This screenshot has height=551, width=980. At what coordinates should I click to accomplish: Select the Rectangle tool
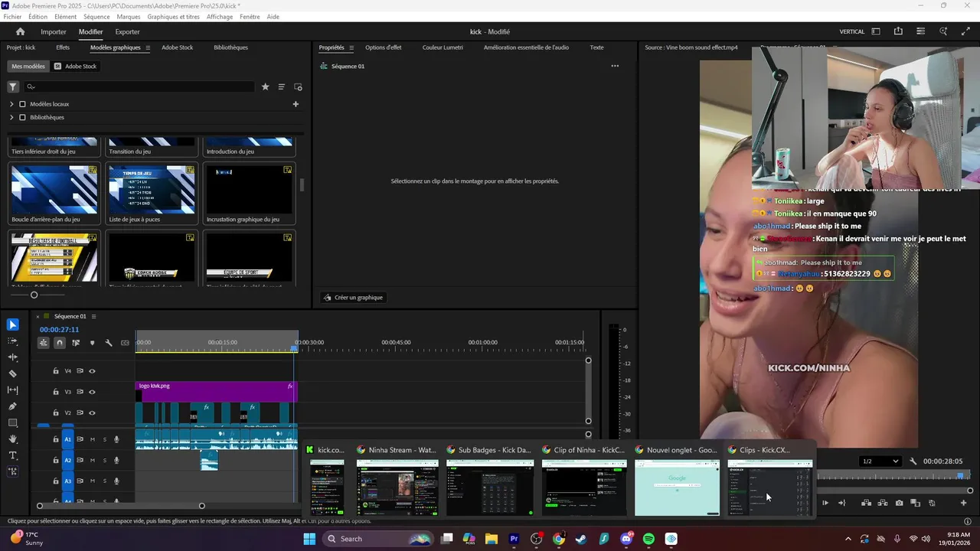[12, 422]
